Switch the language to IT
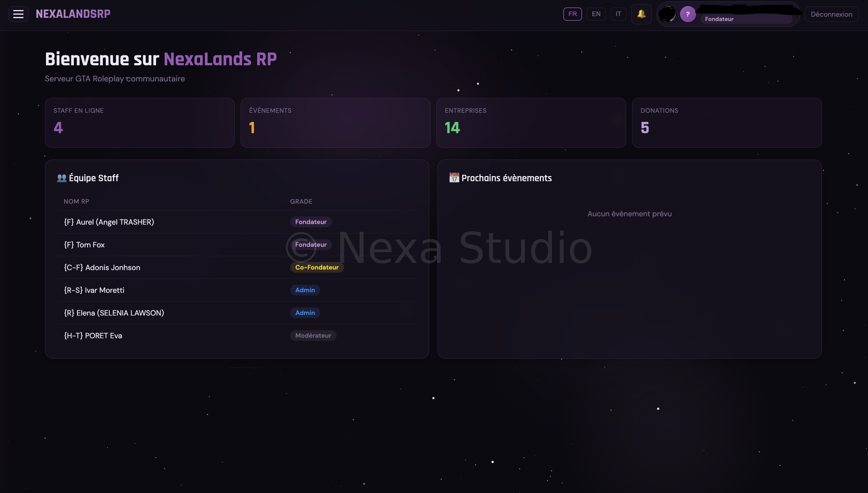The height and width of the screenshot is (493, 868). [x=618, y=14]
